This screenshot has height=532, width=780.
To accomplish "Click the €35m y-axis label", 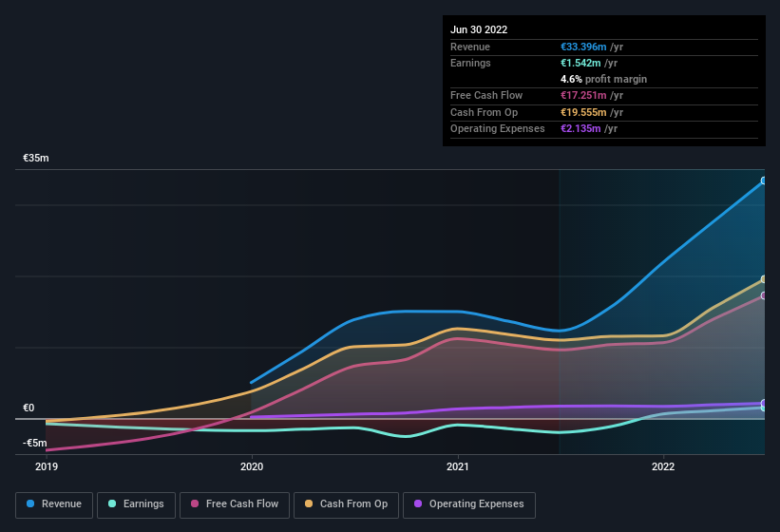I will point(36,158).
